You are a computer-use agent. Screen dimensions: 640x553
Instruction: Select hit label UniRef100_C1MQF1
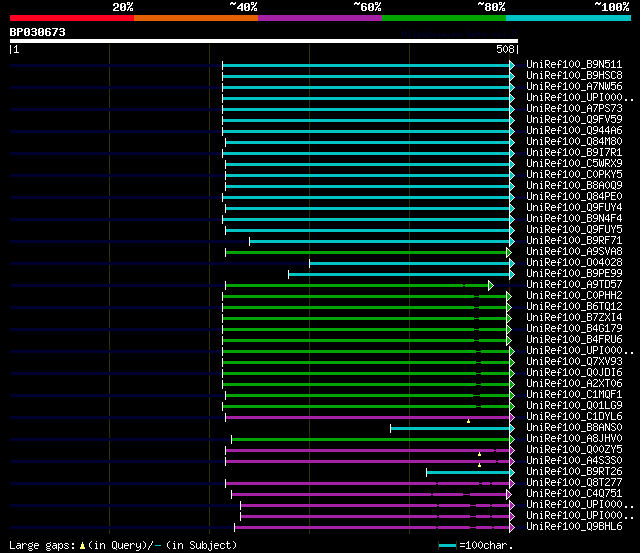(574, 395)
